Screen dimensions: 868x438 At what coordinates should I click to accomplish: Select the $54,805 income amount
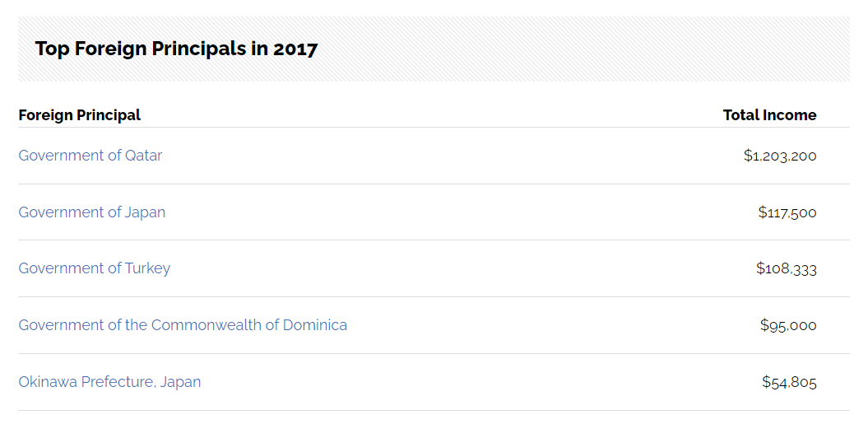click(789, 382)
